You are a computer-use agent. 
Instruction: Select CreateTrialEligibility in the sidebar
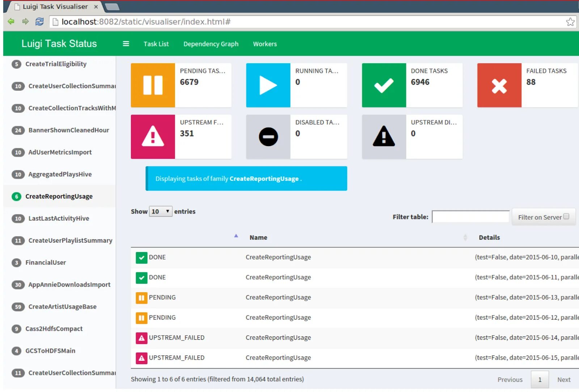point(56,64)
